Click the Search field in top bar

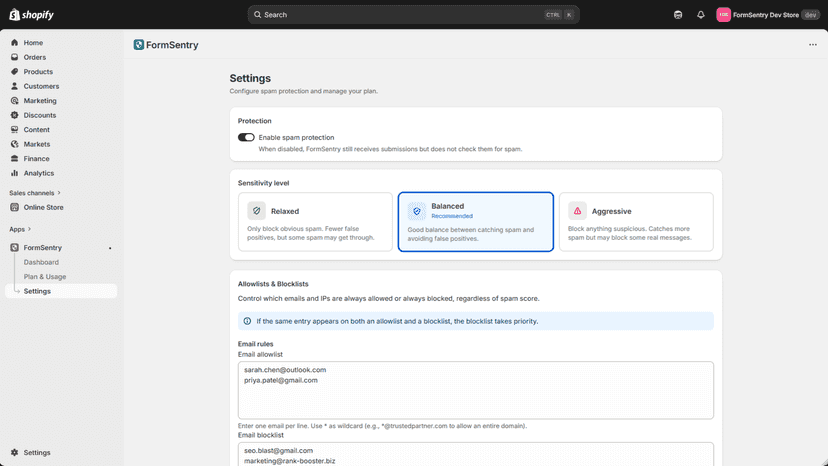click(x=413, y=15)
